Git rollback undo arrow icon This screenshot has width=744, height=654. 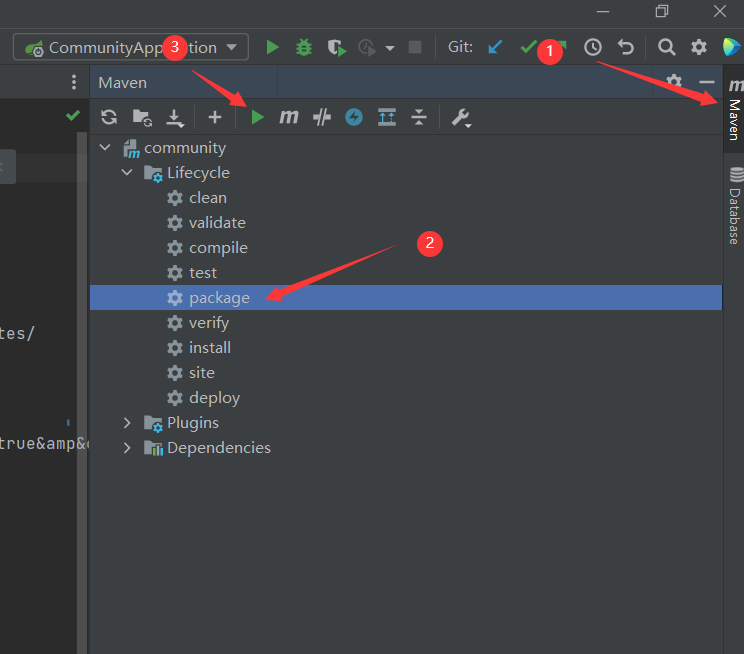pos(626,47)
